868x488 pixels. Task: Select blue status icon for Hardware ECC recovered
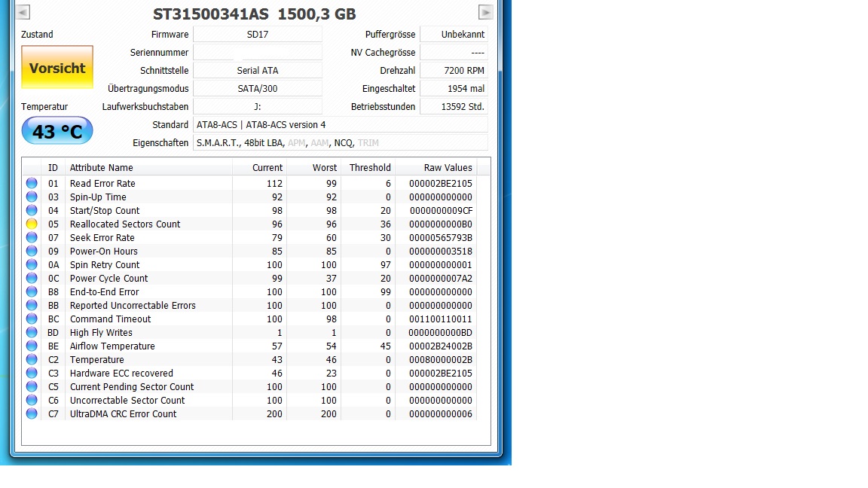coord(32,373)
